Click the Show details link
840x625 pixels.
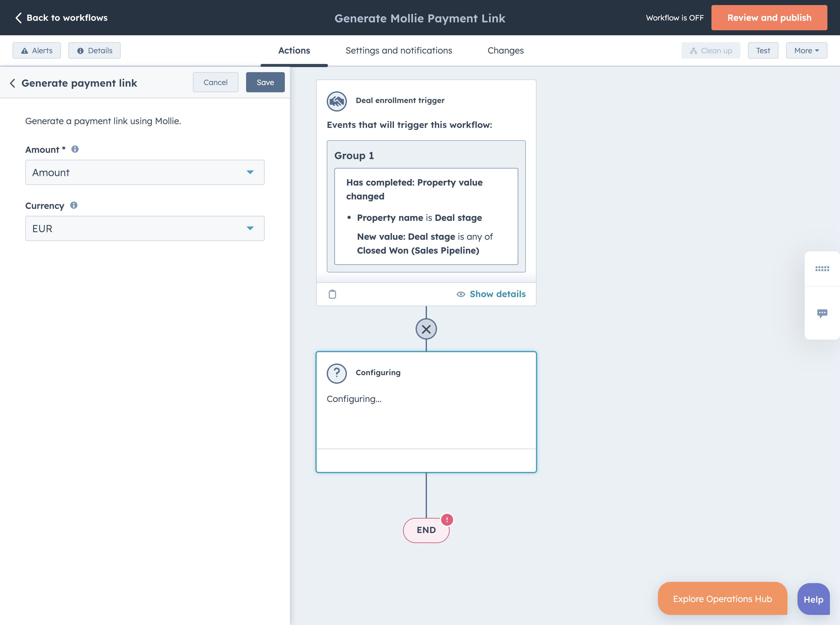pyautogui.click(x=498, y=294)
